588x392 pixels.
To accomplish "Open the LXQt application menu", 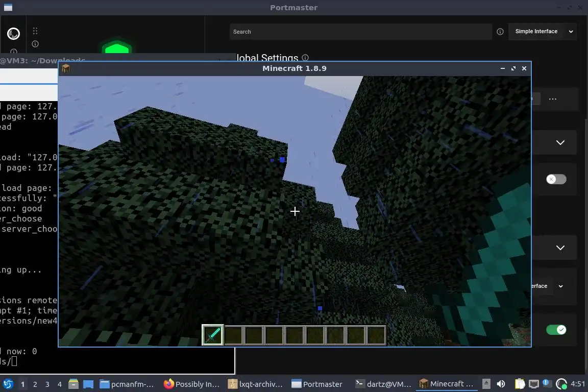I will (8, 384).
